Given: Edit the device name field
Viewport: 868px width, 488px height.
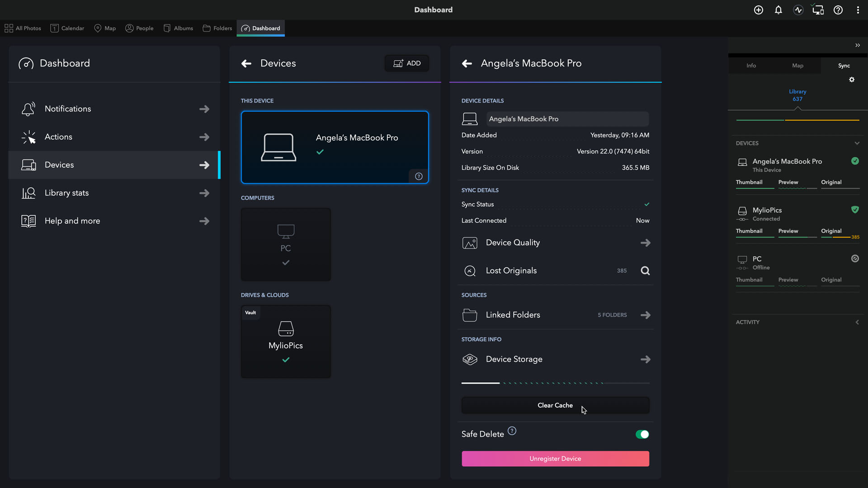Looking at the screenshot, I should click(567, 119).
